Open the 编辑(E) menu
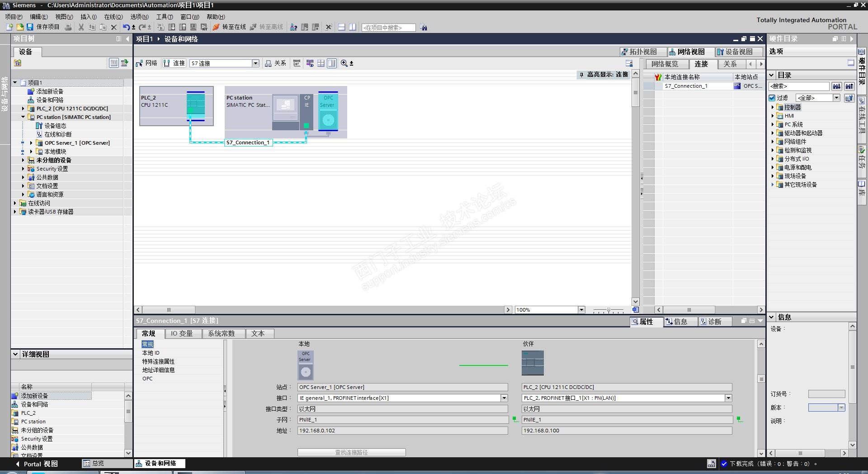 39,17
